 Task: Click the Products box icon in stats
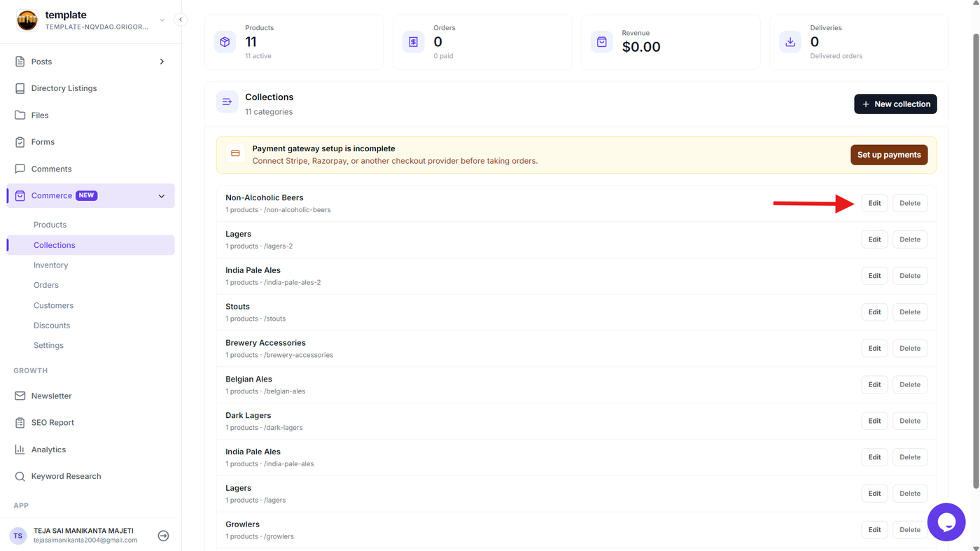pyautogui.click(x=225, y=42)
